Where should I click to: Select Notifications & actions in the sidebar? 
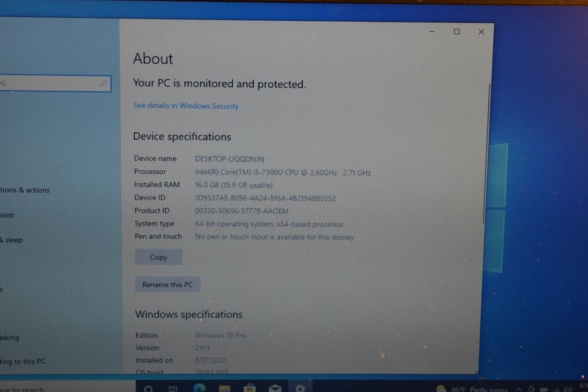coord(24,190)
